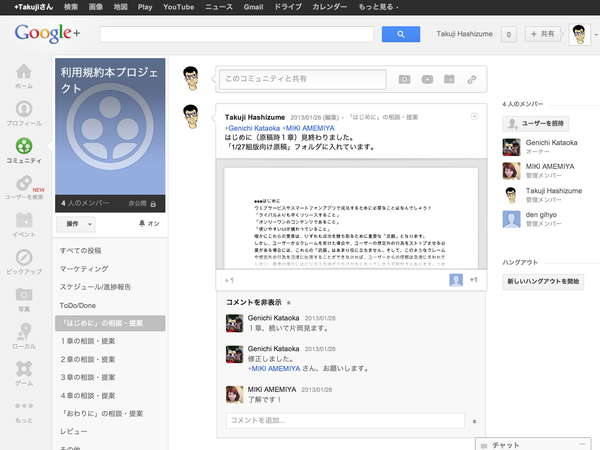600x450 pixels.
Task: Open Gmail in the top bar
Action: 253,7
